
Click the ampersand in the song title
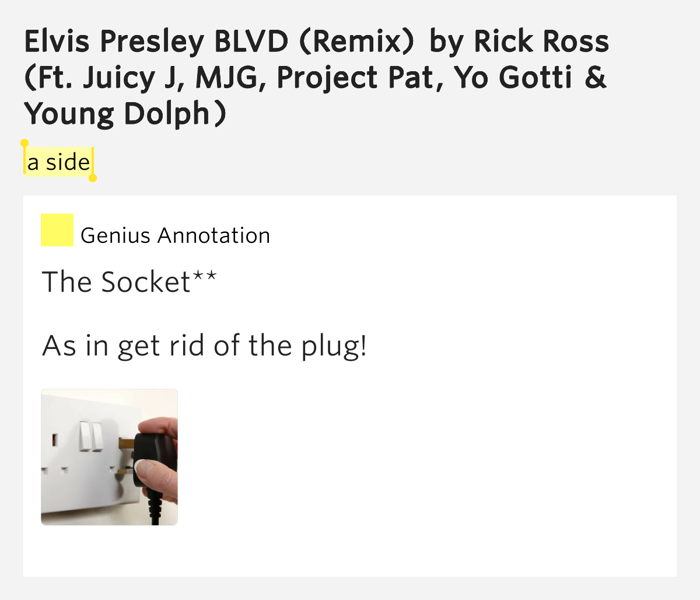[594, 78]
